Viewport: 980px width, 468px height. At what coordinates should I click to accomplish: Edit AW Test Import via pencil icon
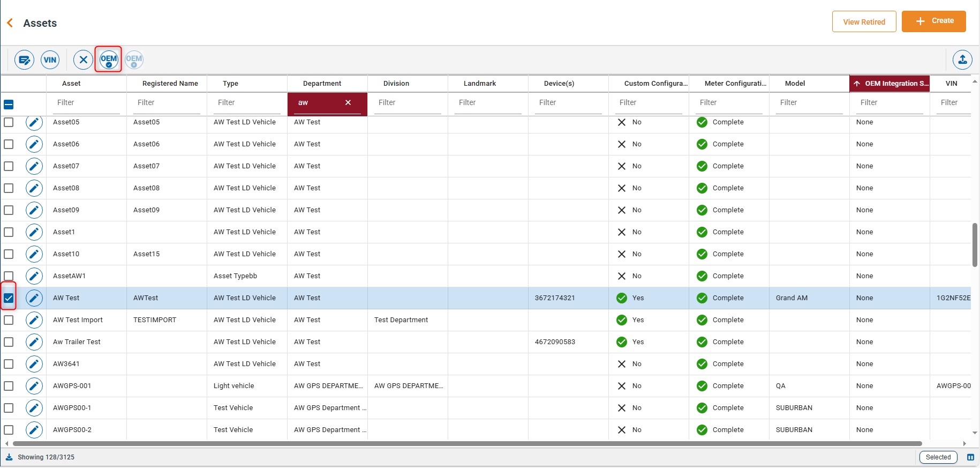click(x=34, y=320)
